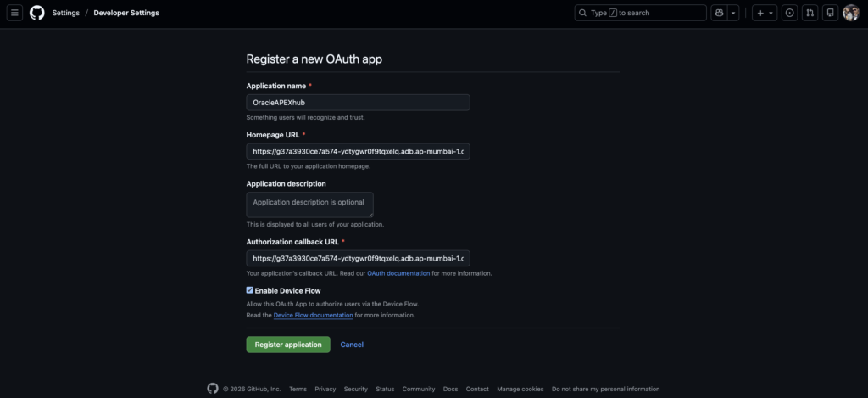The width and height of the screenshot is (868, 398).
Task: Click the Type to search box
Action: click(x=640, y=13)
